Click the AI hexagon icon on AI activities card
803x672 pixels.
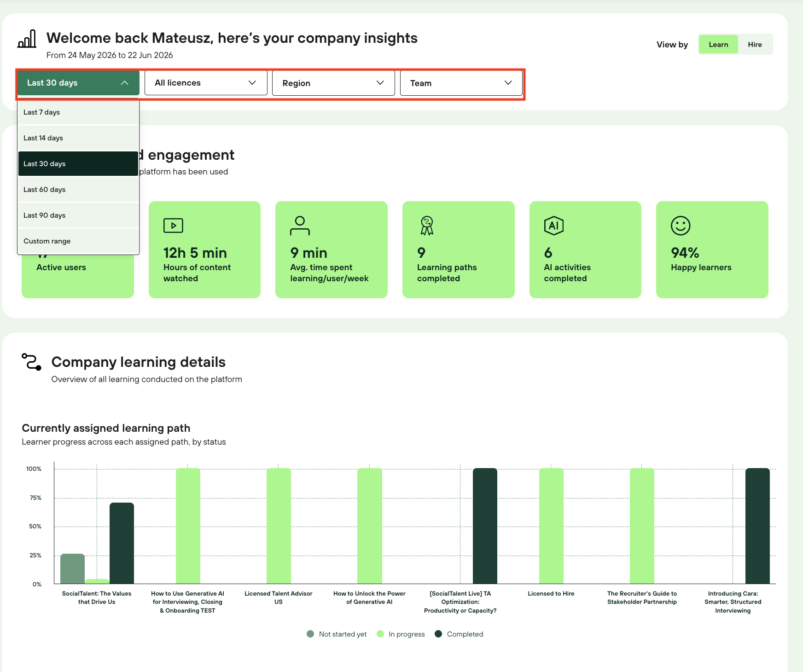pyautogui.click(x=553, y=226)
